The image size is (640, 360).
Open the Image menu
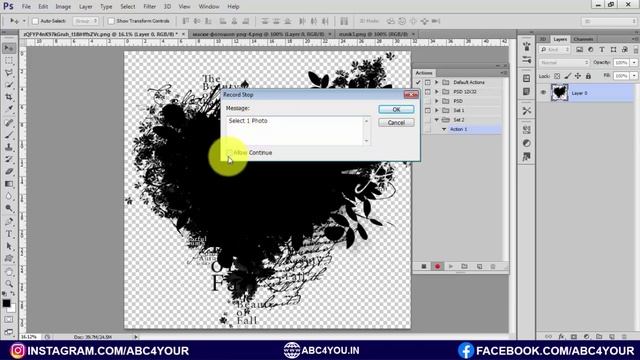coord(63,7)
